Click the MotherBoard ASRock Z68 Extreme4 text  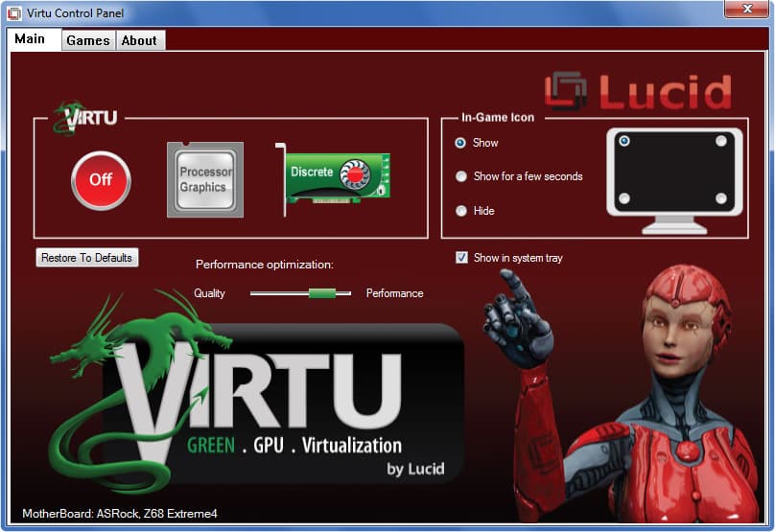120,514
